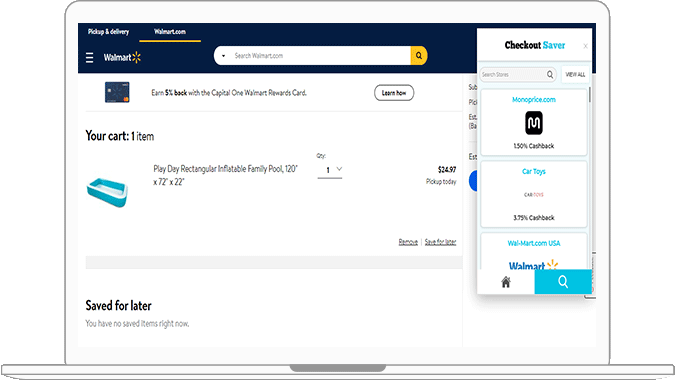675x380 pixels.
Task: Click the $24.97 price text
Action: pyautogui.click(x=447, y=170)
